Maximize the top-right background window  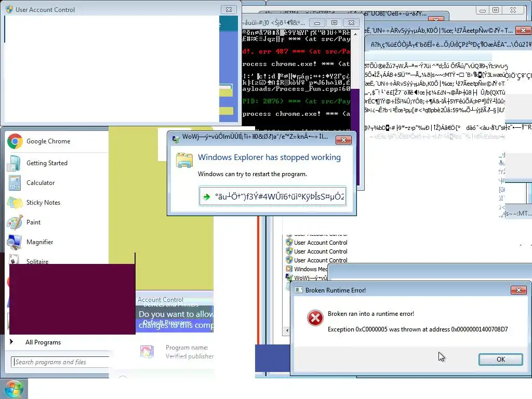point(496,10)
